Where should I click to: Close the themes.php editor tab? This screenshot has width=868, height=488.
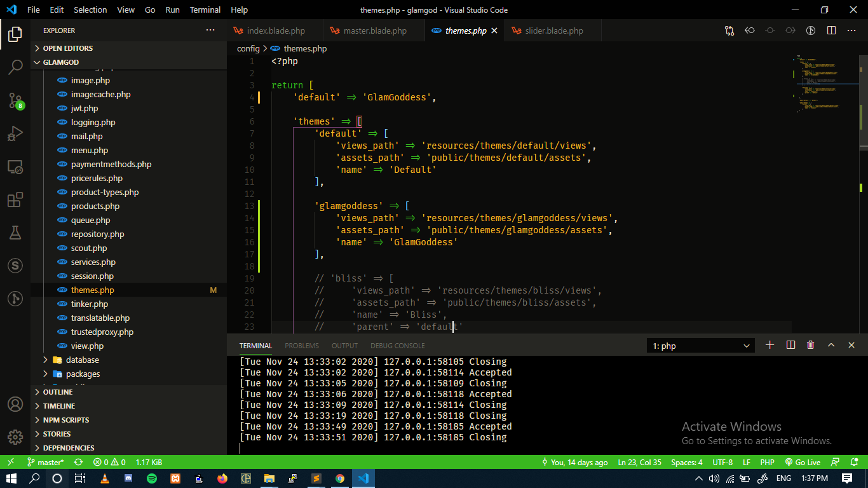[x=494, y=30]
